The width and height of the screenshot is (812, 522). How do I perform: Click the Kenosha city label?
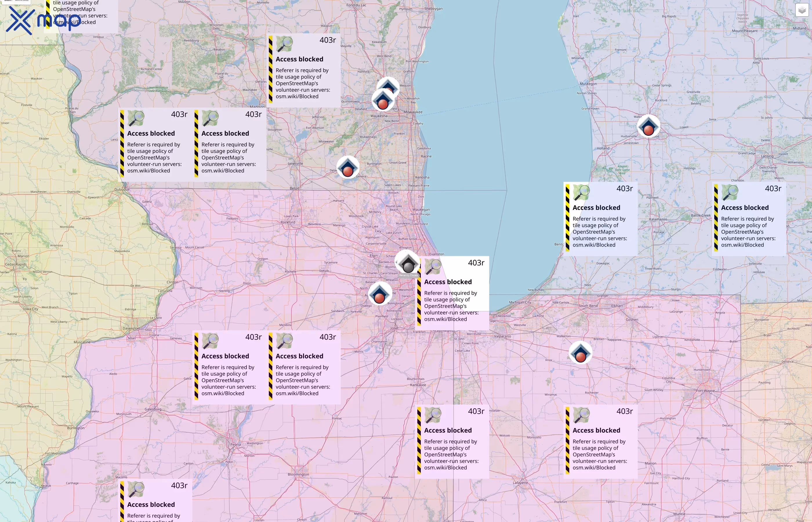click(x=422, y=177)
